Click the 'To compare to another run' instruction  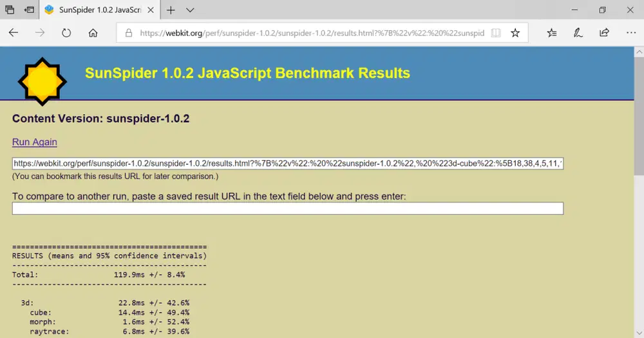coord(209,196)
